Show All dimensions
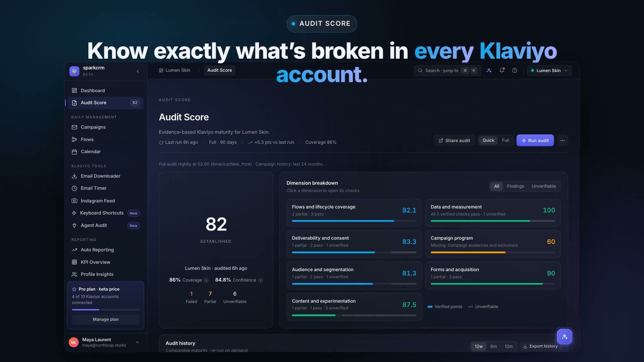The height and width of the screenshot is (362, 644). [x=496, y=186]
